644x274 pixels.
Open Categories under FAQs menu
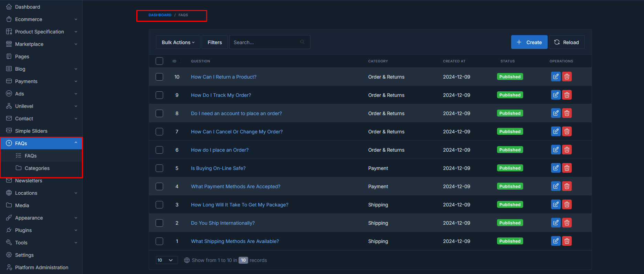[37, 168]
